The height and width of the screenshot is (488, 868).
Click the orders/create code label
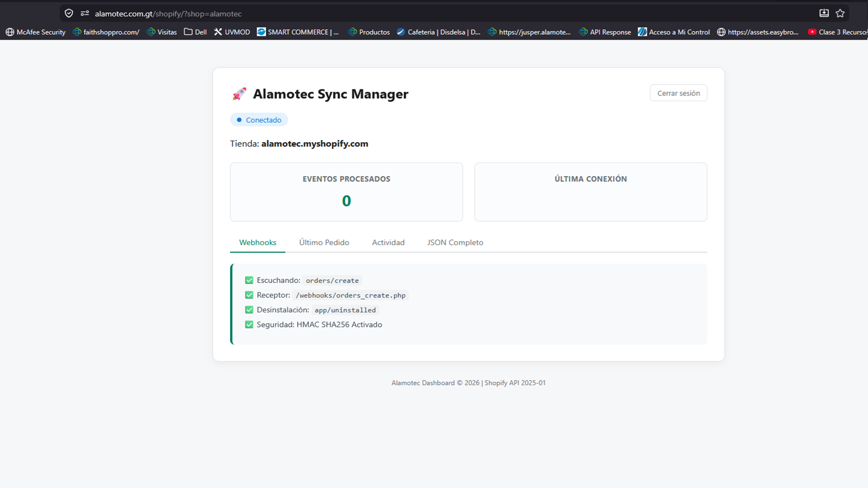point(332,280)
